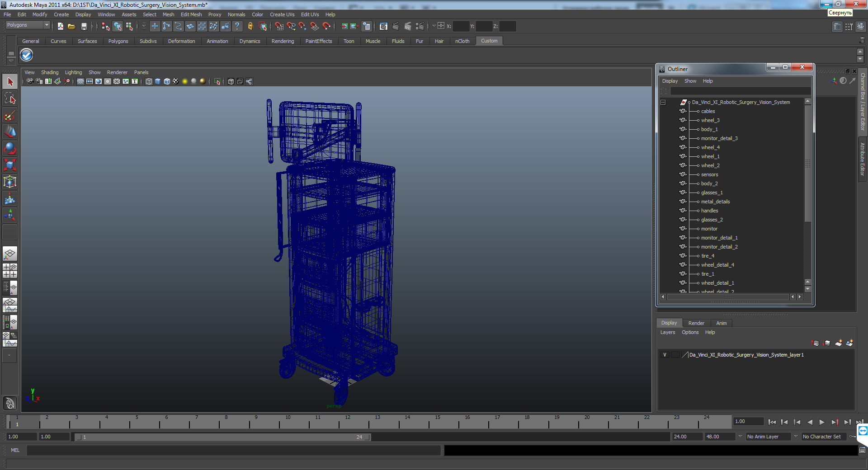Activate the Paint Selection tool
This screenshot has width=868, height=470.
10,115
